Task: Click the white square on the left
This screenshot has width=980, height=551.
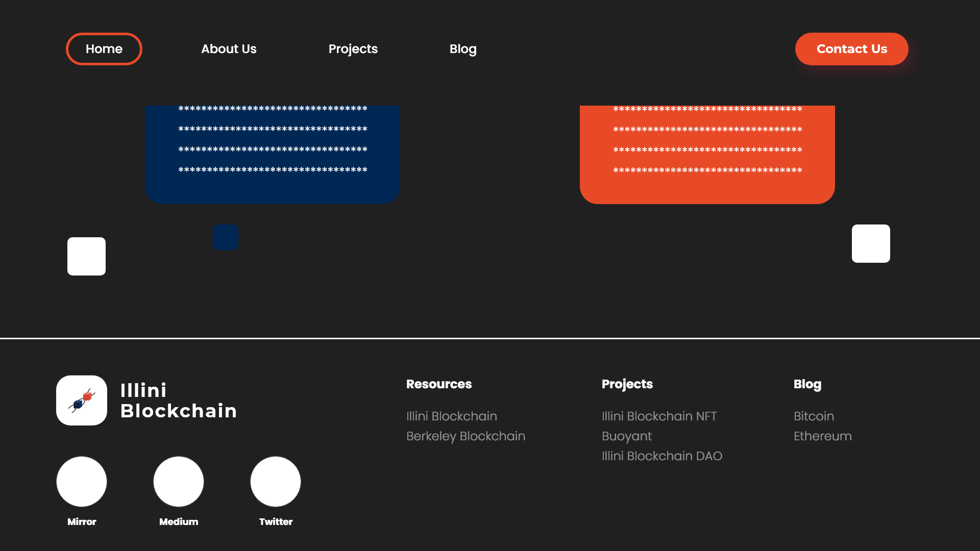Action: point(86,256)
